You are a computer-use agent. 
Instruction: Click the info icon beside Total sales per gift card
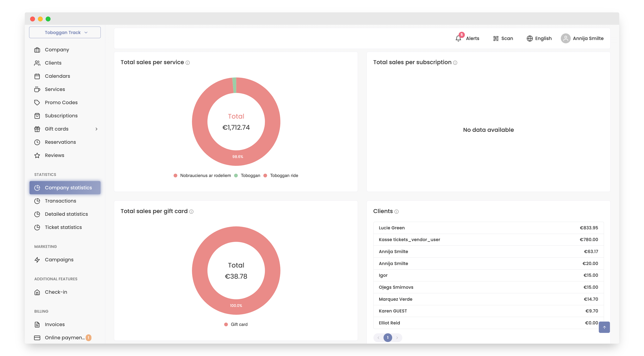[x=192, y=212]
